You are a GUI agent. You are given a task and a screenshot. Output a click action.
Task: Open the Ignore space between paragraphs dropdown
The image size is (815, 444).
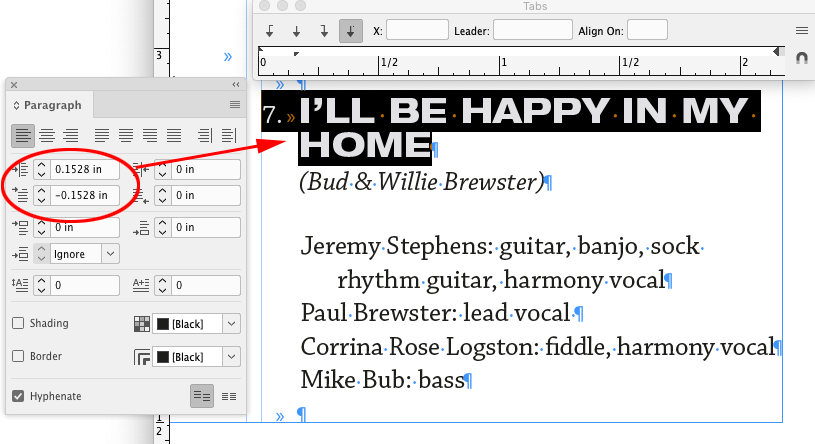pos(110,254)
